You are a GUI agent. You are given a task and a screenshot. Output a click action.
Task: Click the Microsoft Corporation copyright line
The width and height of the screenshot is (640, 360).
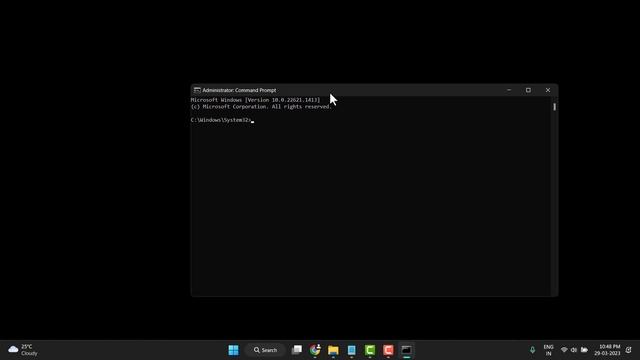click(261, 107)
